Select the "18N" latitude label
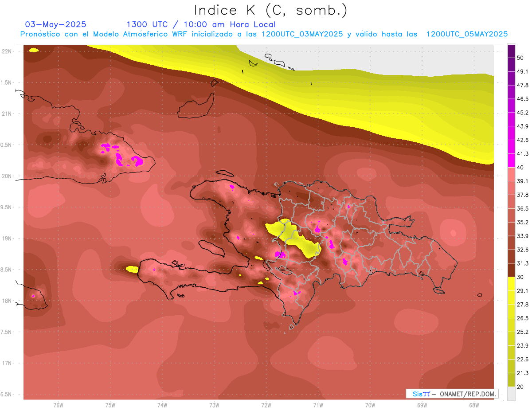 7,301
